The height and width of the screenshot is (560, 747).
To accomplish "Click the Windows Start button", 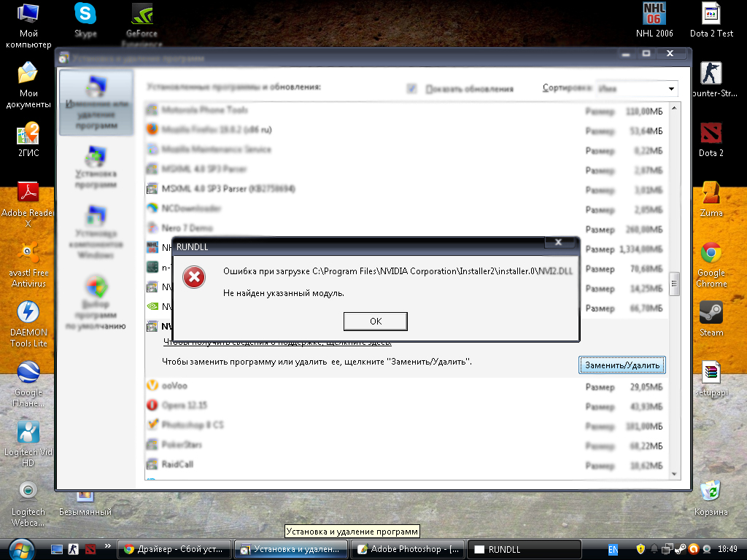I will (x=20, y=548).
